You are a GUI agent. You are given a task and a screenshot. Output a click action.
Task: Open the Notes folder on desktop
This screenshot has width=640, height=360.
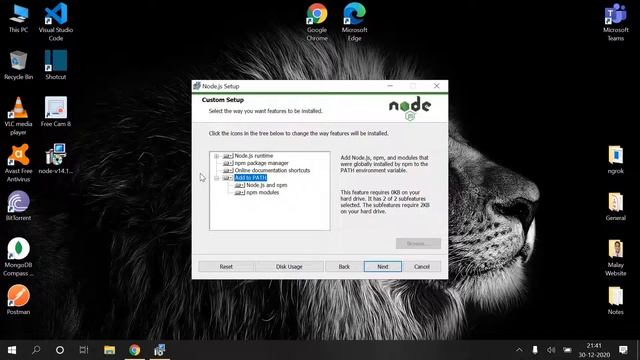(x=616, y=301)
